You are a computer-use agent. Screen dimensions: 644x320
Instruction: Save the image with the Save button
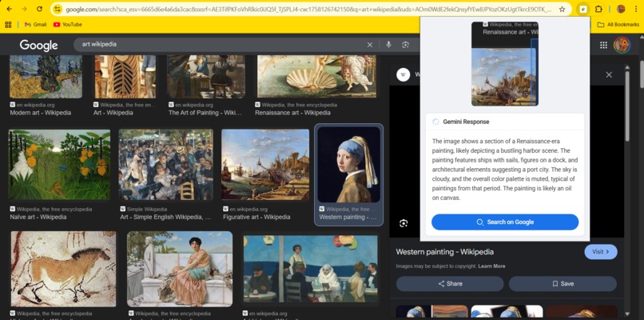563,284
